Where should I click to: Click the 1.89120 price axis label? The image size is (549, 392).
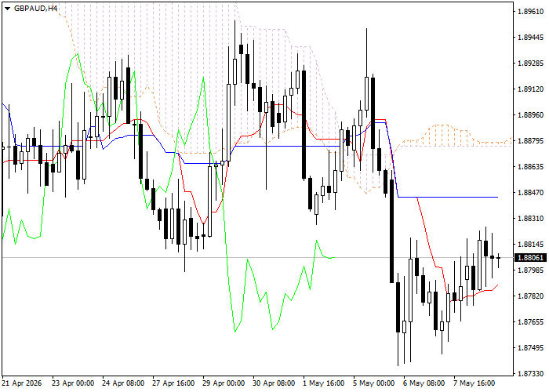531,89
